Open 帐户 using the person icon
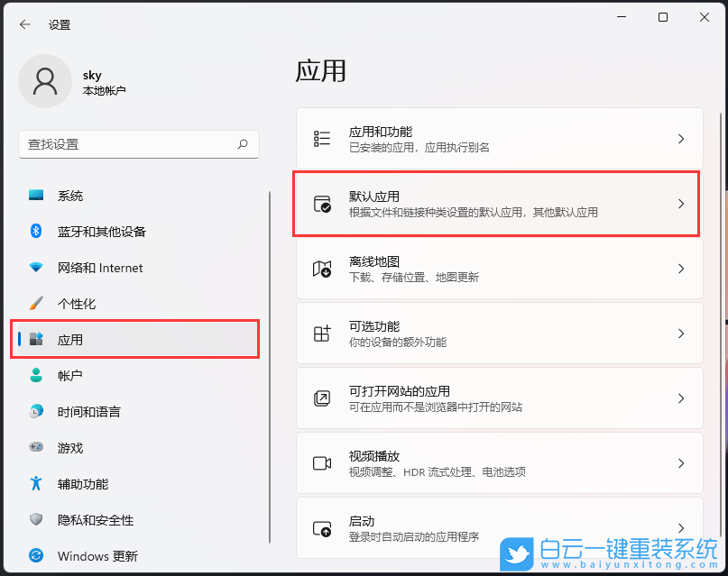 pos(33,376)
